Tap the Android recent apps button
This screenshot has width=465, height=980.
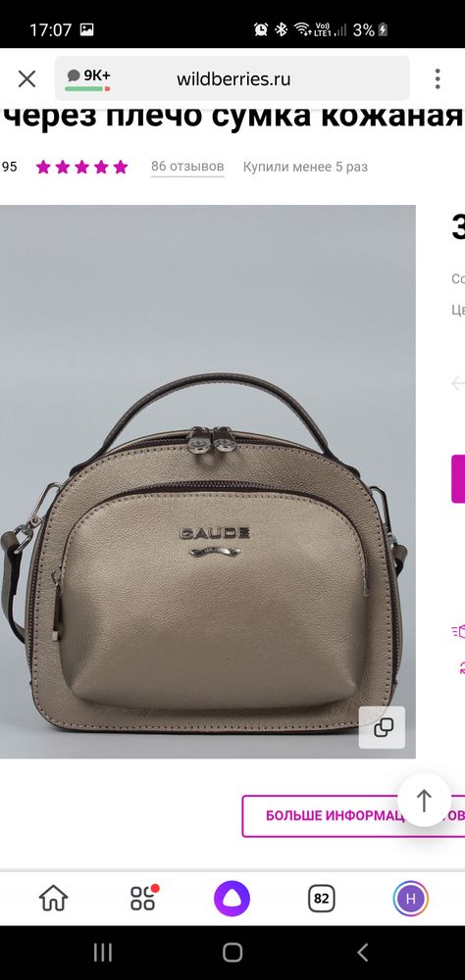(103, 952)
